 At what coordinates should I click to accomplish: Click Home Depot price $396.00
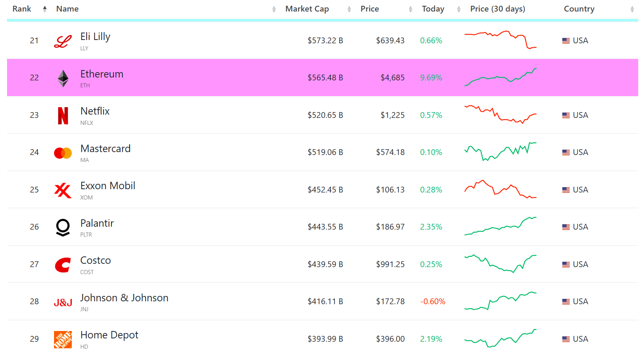pos(390,339)
